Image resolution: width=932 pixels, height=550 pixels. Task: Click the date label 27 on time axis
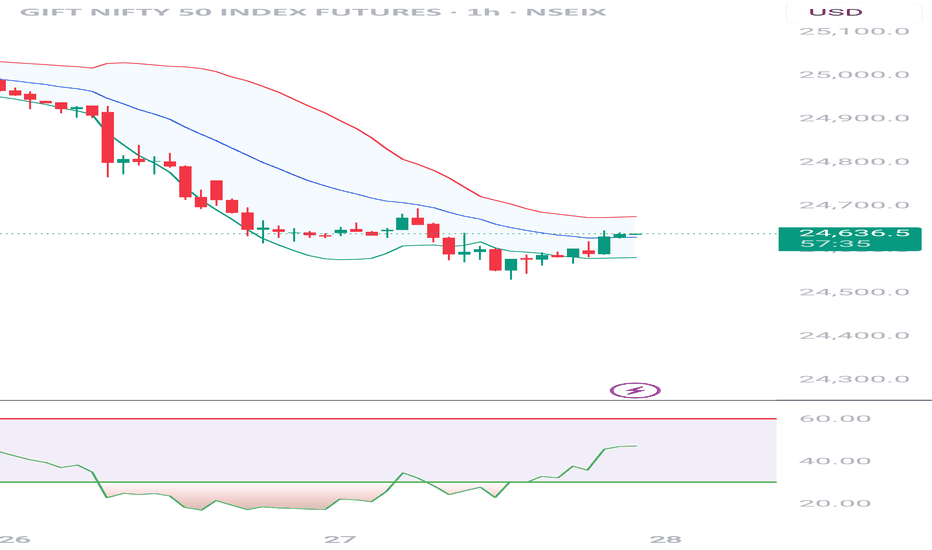pyautogui.click(x=340, y=539)
